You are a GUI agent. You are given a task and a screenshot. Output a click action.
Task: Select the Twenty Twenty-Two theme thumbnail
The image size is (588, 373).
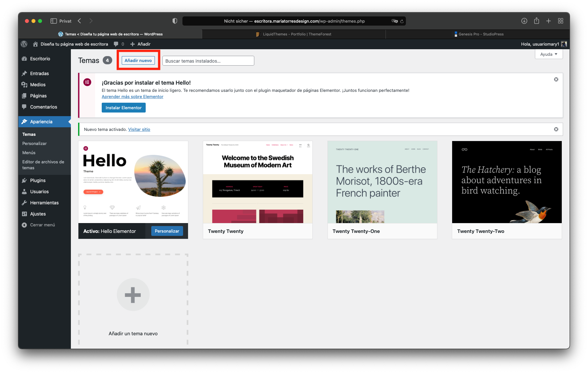pyautogui.click(x=507, y=182)
